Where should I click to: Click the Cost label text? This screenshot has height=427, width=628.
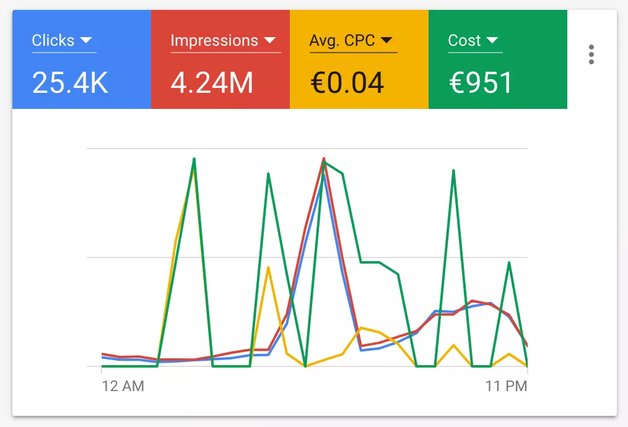tap(465, 41)
